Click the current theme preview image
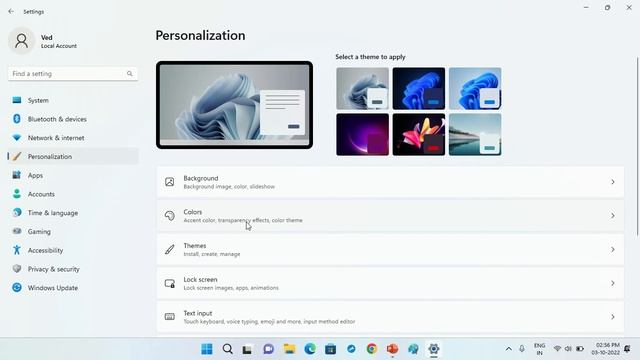Viewport: 640px width, 360px height. pyautogui.click(x=234, y=105)
